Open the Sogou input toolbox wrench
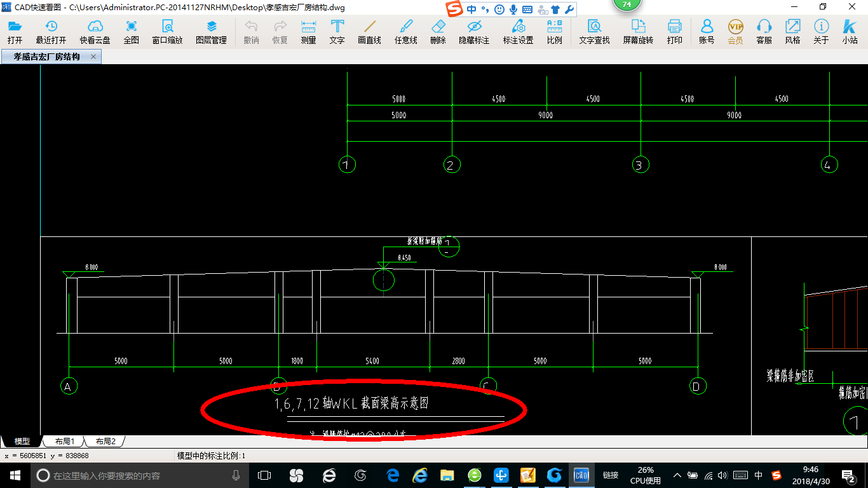The image size is (868, 488). pos(569,10)
